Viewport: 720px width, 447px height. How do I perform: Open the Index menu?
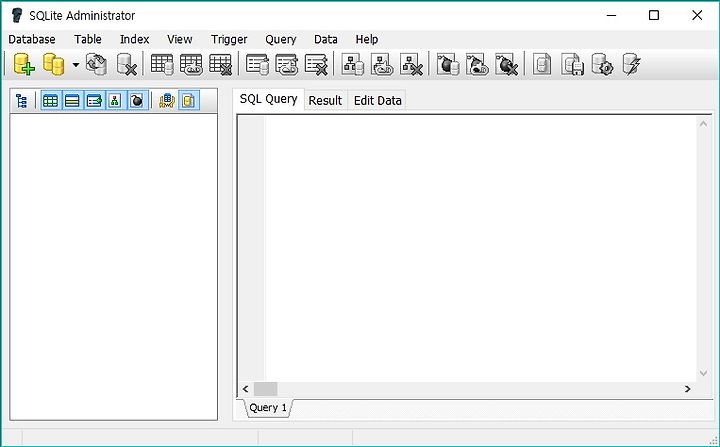pyautogui.click(x=135, y=40)
